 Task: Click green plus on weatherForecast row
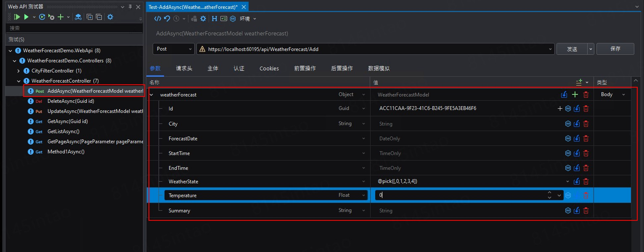tap(575, 95)
